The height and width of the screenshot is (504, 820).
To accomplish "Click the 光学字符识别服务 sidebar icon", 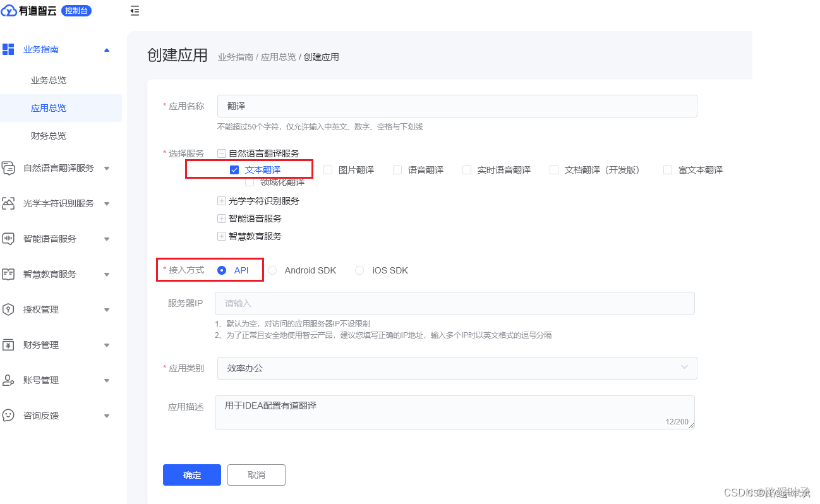I will pos(8,203).
